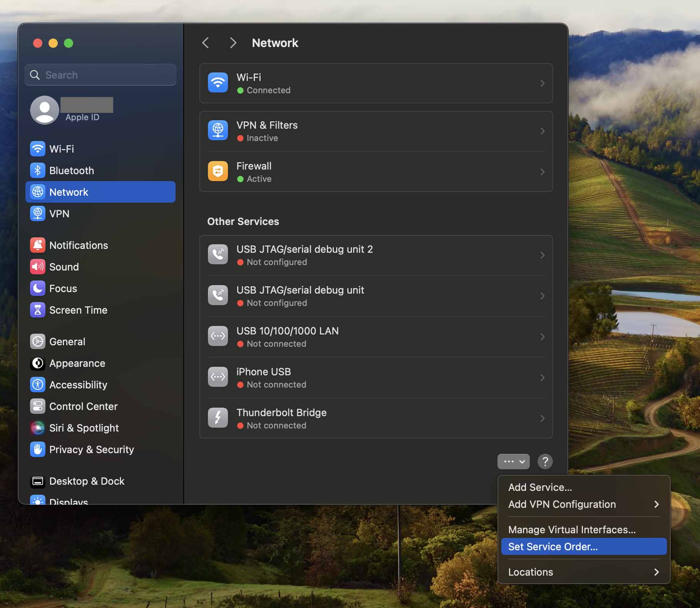This screenshot has height=608, width=700.
Task: Go back with the left arrow button
Action: pyautogui.click(x=206, y=43)
